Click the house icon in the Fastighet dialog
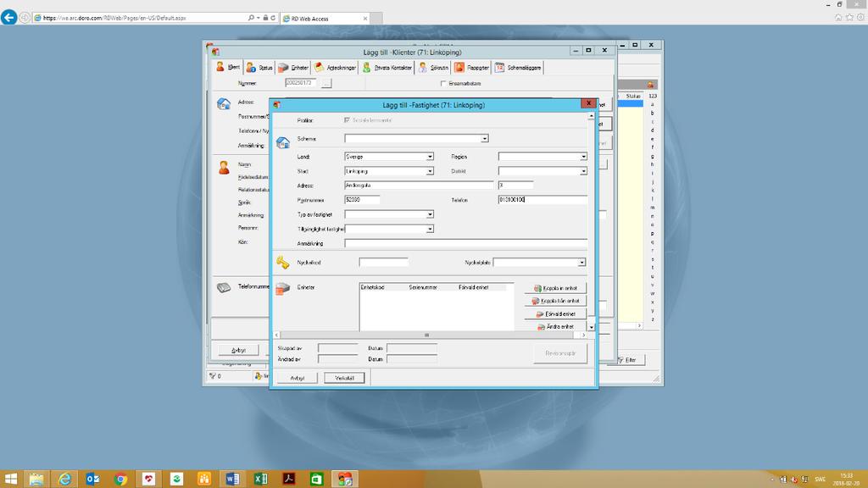 [283, 142]
